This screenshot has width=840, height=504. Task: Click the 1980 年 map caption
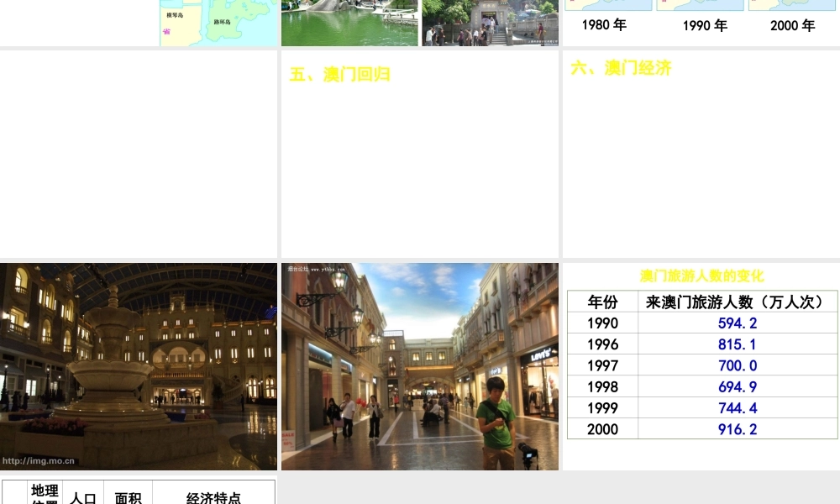(604, 24)
